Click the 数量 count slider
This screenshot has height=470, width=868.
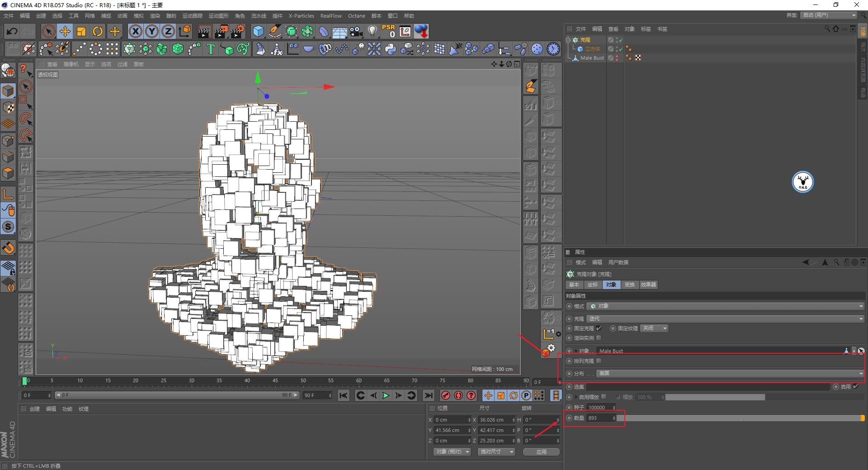[741, 418]
